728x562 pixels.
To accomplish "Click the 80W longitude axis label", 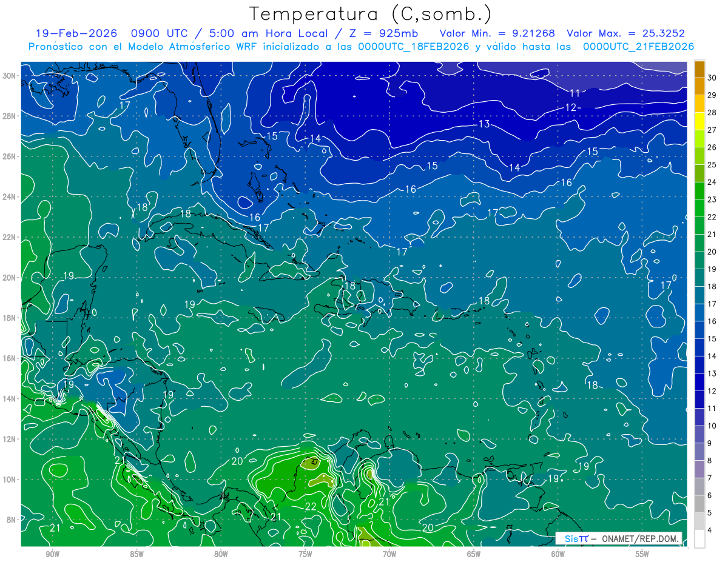I will pyautogui.click(x=221, y=554).
